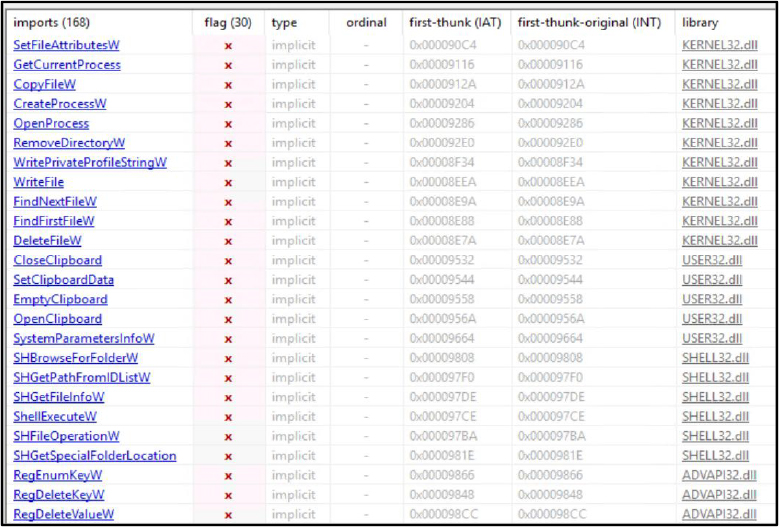Open the GetCurrentProcess import link
Screen dimensions: 779x527
(67, 65)
